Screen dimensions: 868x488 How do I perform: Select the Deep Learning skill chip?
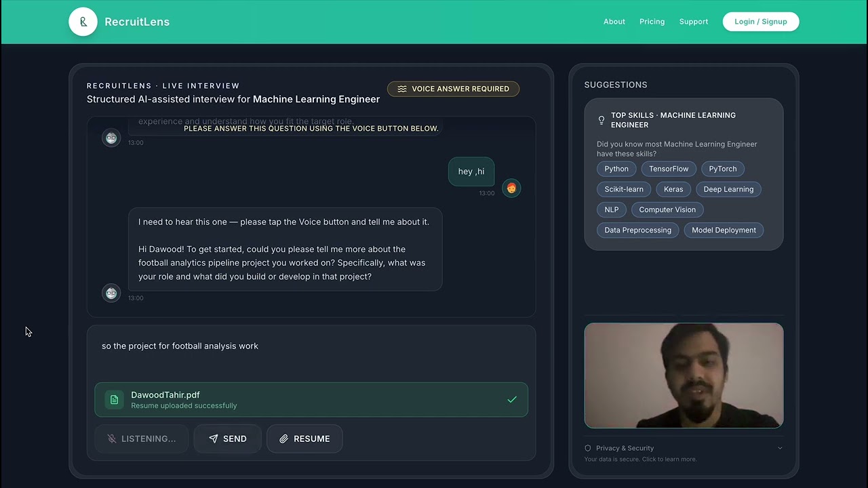tap(728, 189)
